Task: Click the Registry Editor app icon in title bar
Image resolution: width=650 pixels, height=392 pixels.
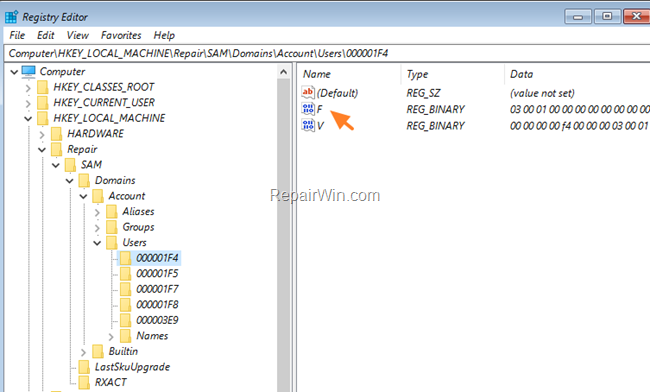Action: pos(11,17)
